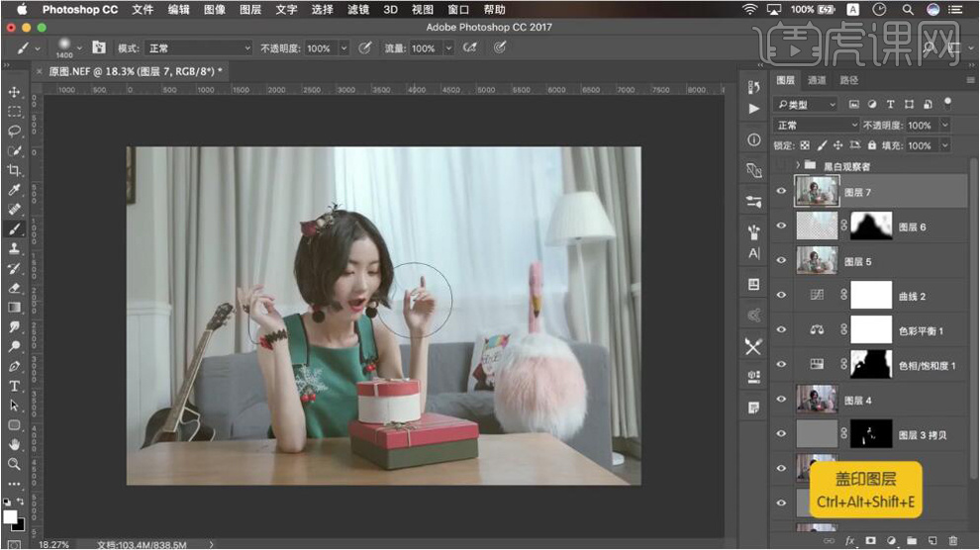Select the Spot Healing Brush tool
The height and width of the screenshot is (550, 980).
(14, 209)
